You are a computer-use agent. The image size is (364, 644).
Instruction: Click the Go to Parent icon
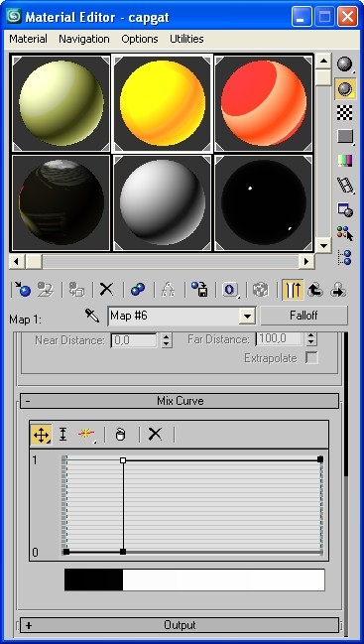pyautogui.click(x=315, y=290)
